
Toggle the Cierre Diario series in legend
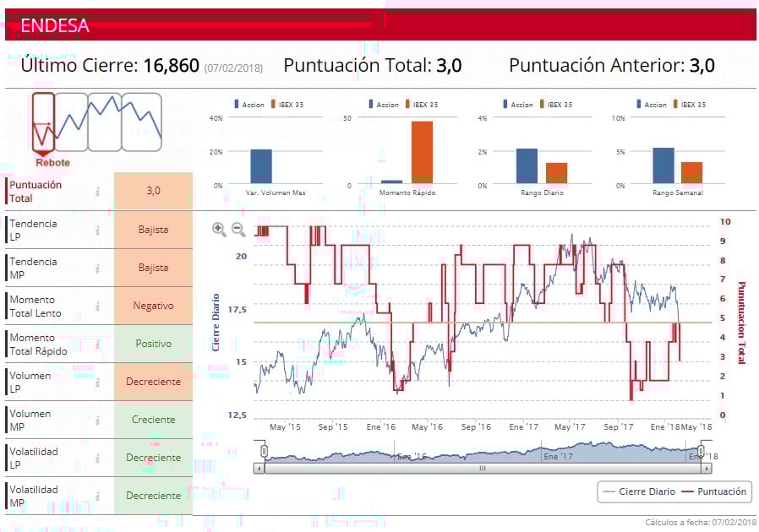pyautogui.click(x=639, y=491)
